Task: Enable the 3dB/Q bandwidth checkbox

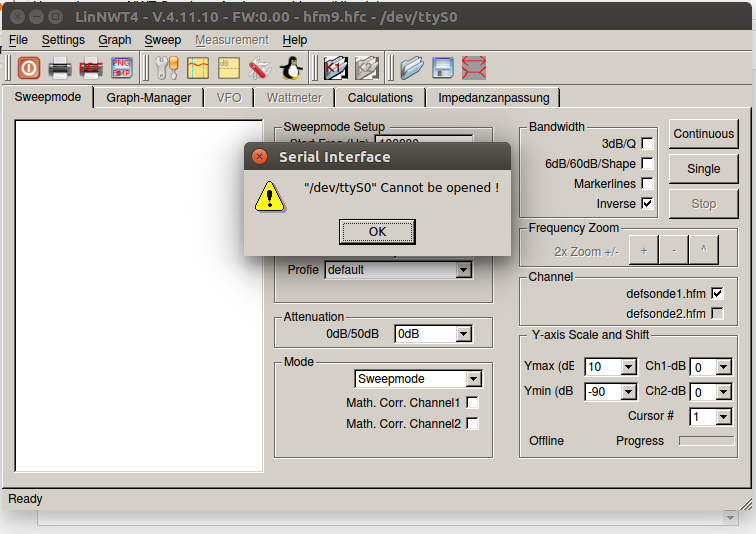Action: click(648, 144)
